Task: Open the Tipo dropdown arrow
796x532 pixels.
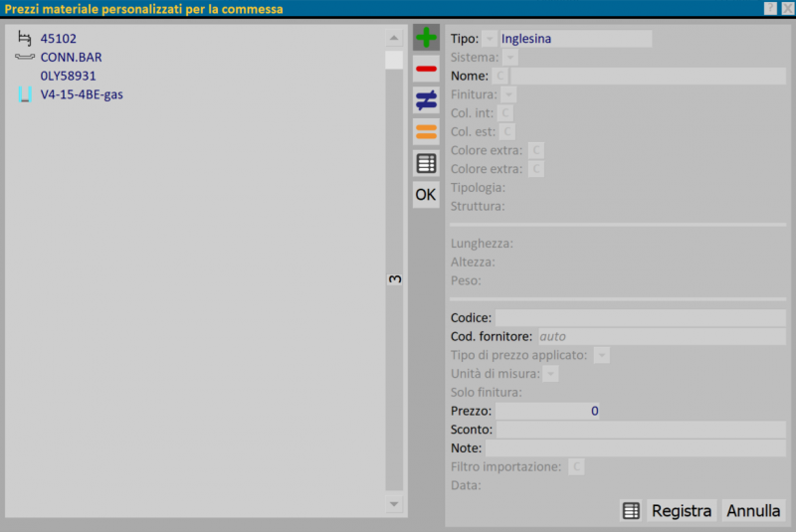Action: (489, 39)
